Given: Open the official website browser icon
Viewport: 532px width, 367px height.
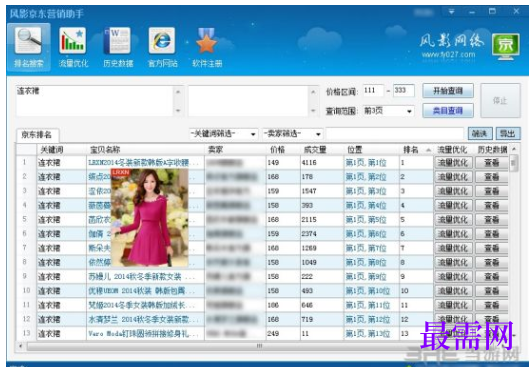Looking at the screenshot, I should click(x=162, y=40).
